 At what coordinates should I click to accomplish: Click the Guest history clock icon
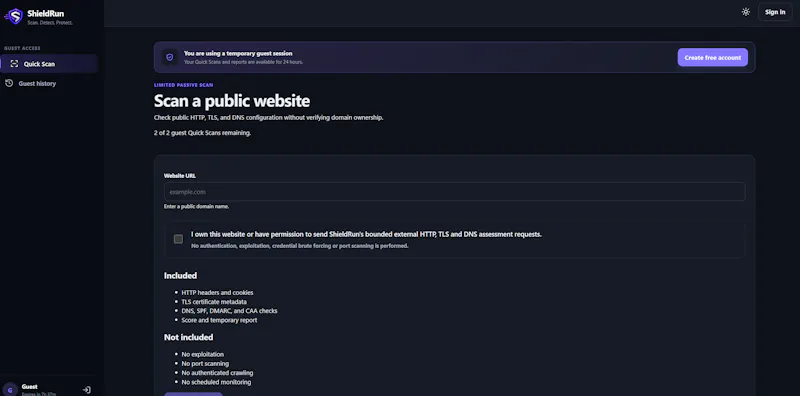[x=9, y=83]
